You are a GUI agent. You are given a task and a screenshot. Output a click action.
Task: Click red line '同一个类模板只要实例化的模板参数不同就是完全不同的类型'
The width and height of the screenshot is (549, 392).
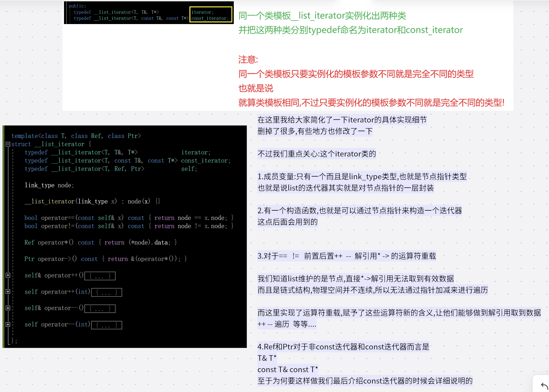[356, 74]
